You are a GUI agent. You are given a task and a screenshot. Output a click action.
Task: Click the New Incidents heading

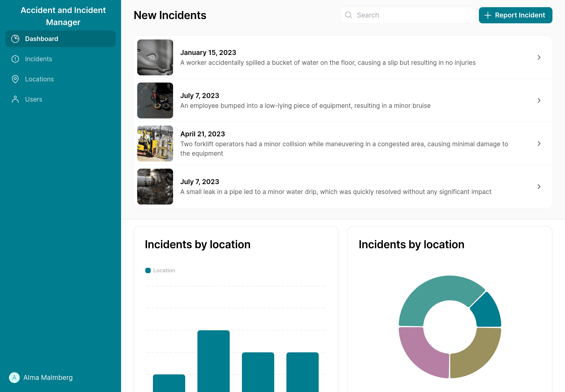(x=170, y=15)
